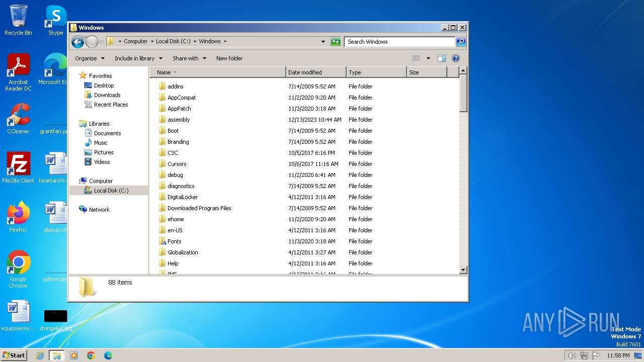Select the Fonts folder
The height and width of the screenshot is (362, 644).
pos(174,241)
